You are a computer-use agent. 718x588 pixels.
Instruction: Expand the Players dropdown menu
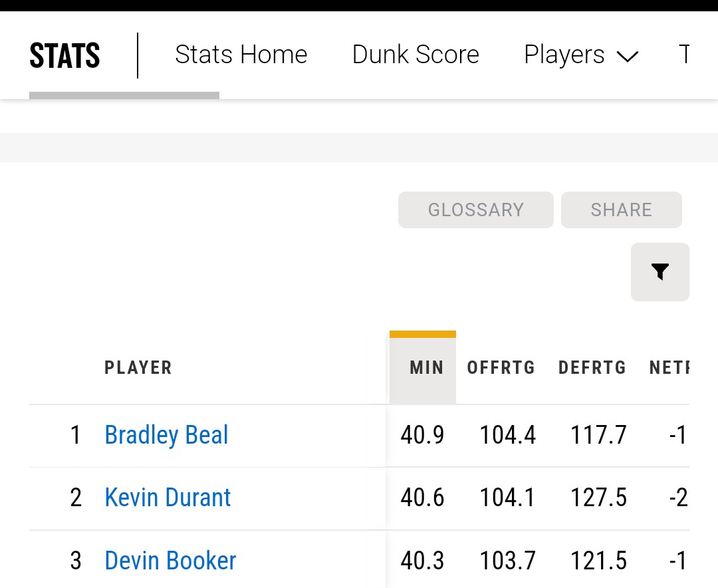(580, 55)
